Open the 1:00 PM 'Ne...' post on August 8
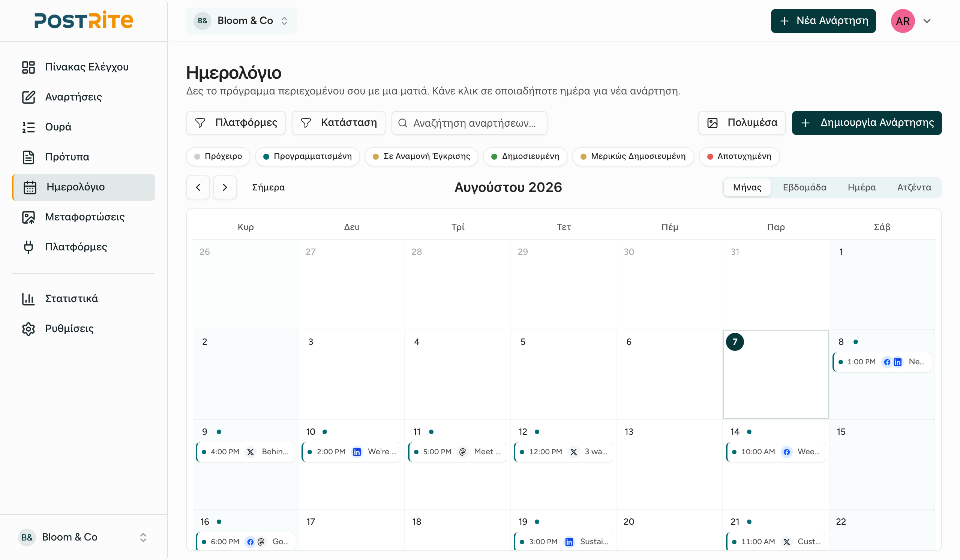Screen dimensions: 960x560 pyautogui.click(x=882, y=362)
